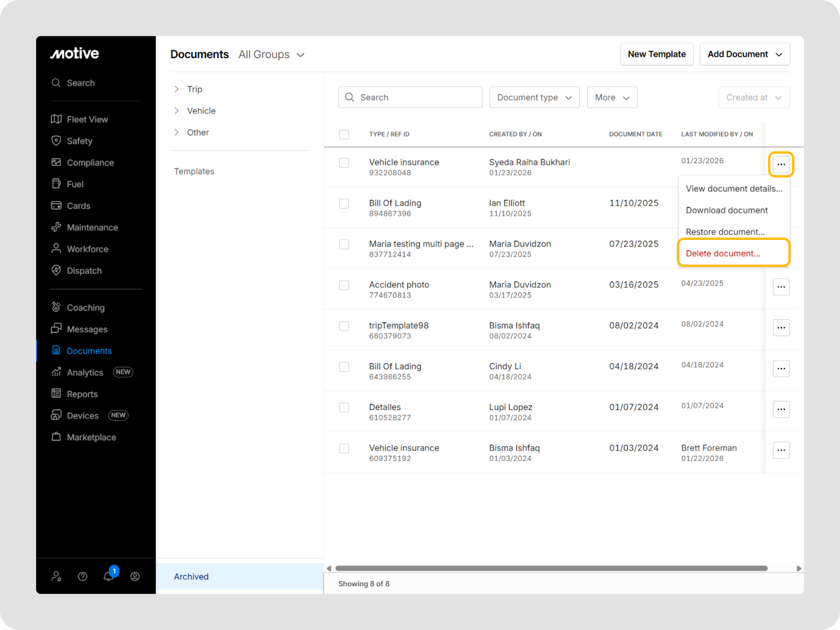Choose Delete document from the menu

tap(722, 254)
